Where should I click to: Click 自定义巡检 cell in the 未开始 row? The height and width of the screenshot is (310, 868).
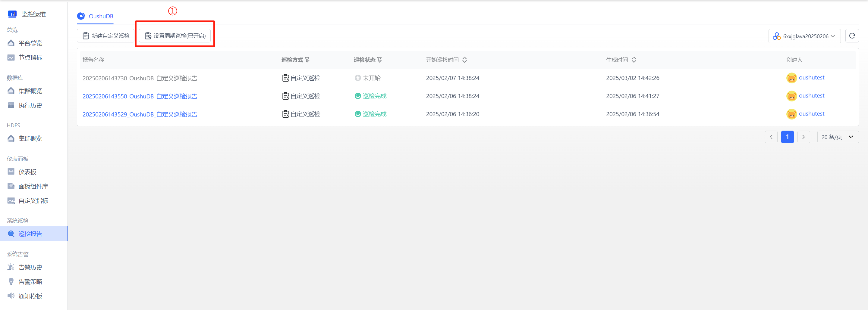coord(301,78)
